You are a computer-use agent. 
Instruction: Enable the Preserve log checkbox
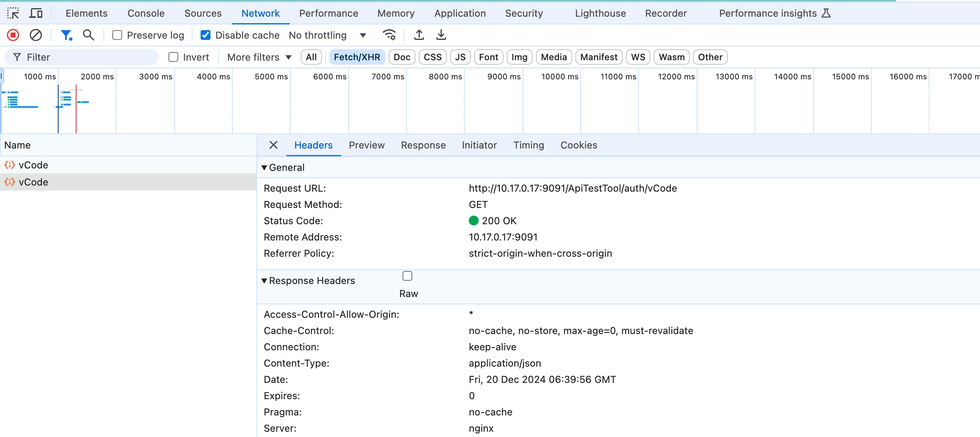coord(117,35)
